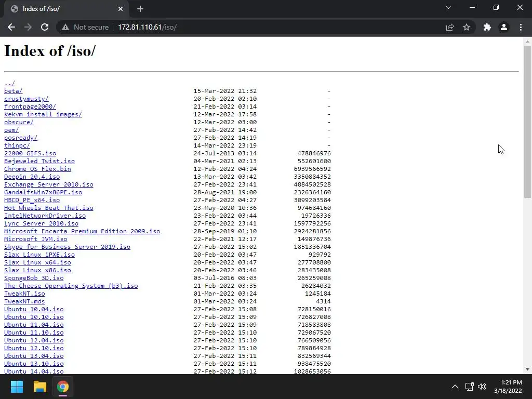Download Deepin_20.4.iso
532x399 pixels.
[32, 177]
